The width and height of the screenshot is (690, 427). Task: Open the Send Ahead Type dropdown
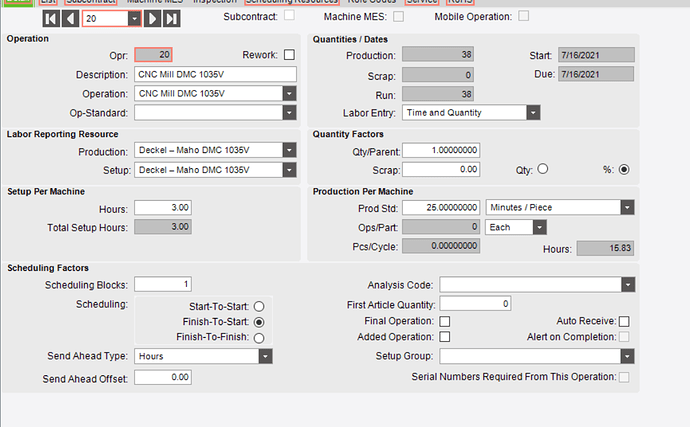coord(265,356)
